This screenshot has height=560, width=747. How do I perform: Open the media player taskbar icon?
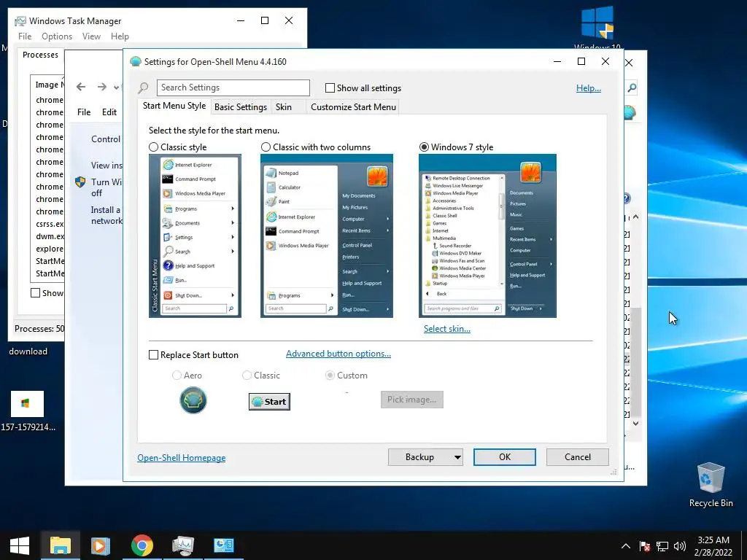(101, 545)
